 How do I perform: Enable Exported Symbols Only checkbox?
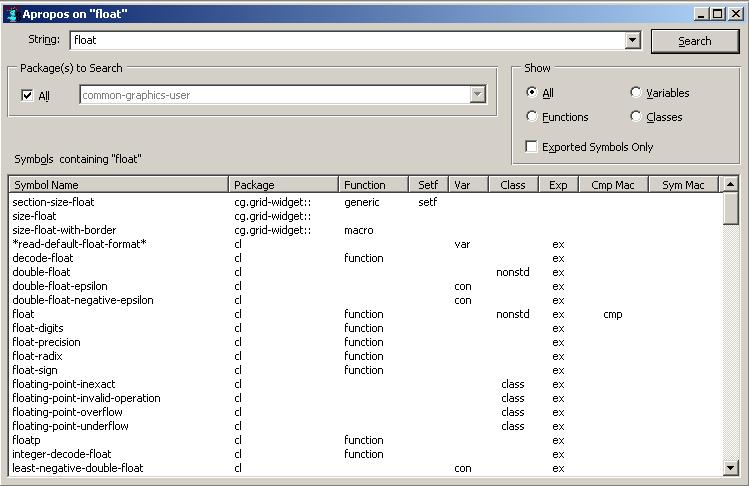(532, 147)
